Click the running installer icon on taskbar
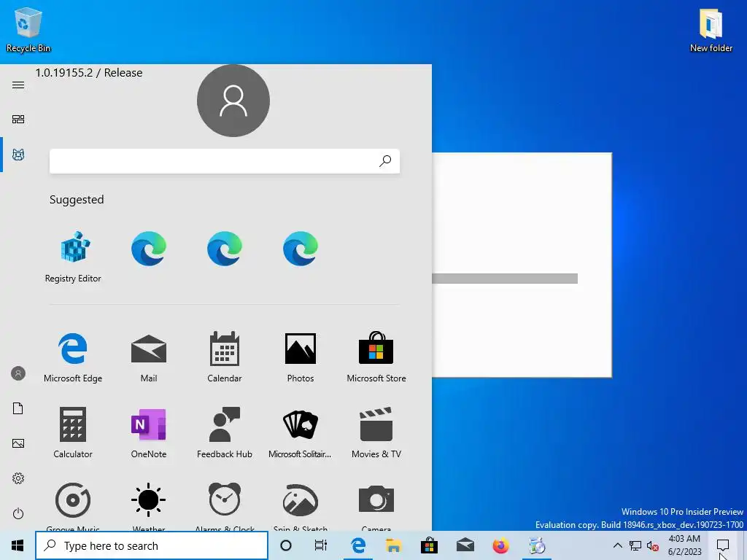The height and width of the screenshot is (560, 747). click(537, 545)
